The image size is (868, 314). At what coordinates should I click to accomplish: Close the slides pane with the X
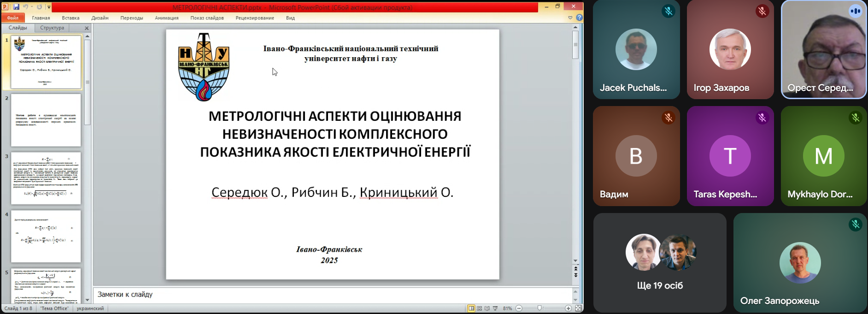tap(87, 28)
